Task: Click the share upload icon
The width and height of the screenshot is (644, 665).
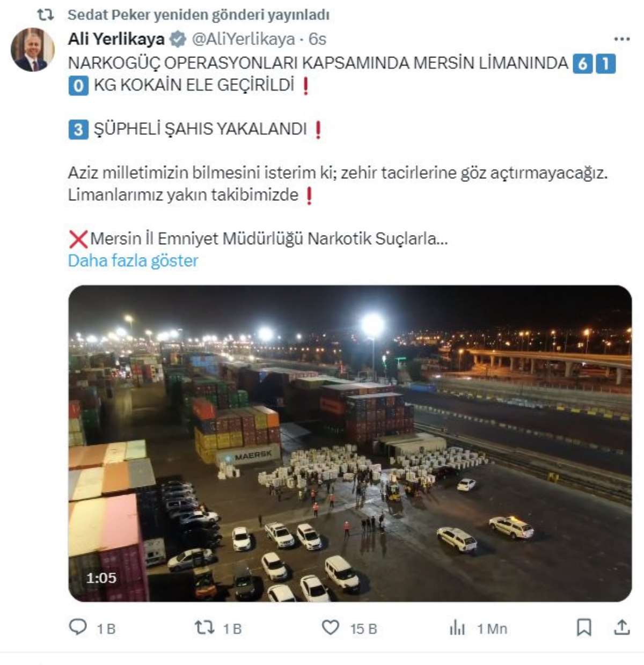Action: click(x=621, y=627)
